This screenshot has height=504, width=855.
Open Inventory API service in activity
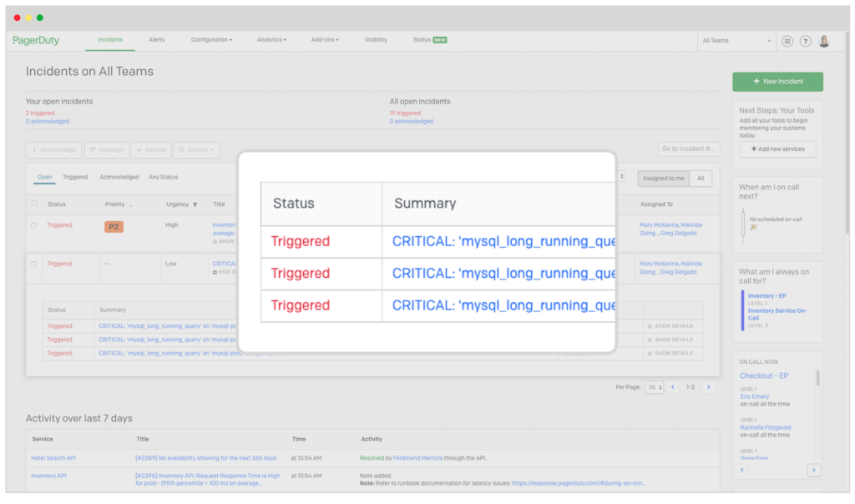point(48,476)
